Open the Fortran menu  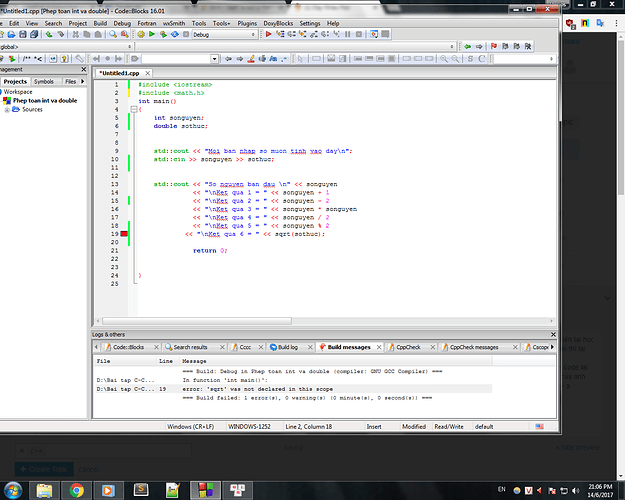(146, 22)
